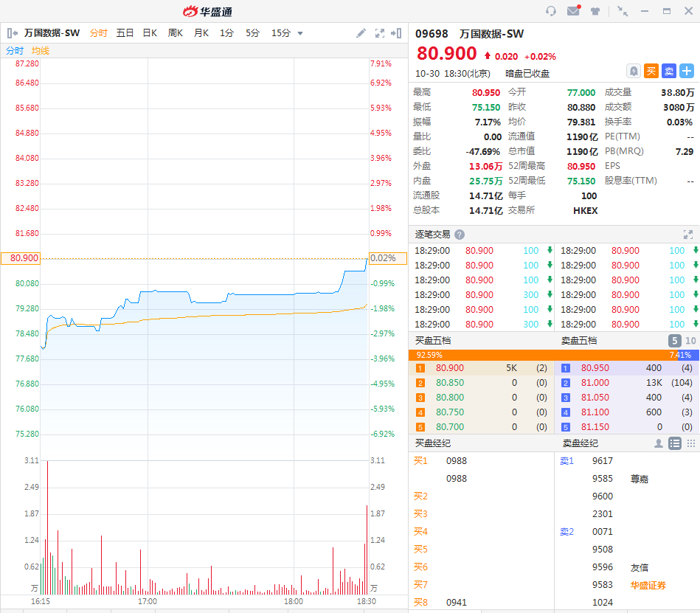Screen dimensions: 700x613
Task: Click the 买1 buy broker row label
Action: 420,461
